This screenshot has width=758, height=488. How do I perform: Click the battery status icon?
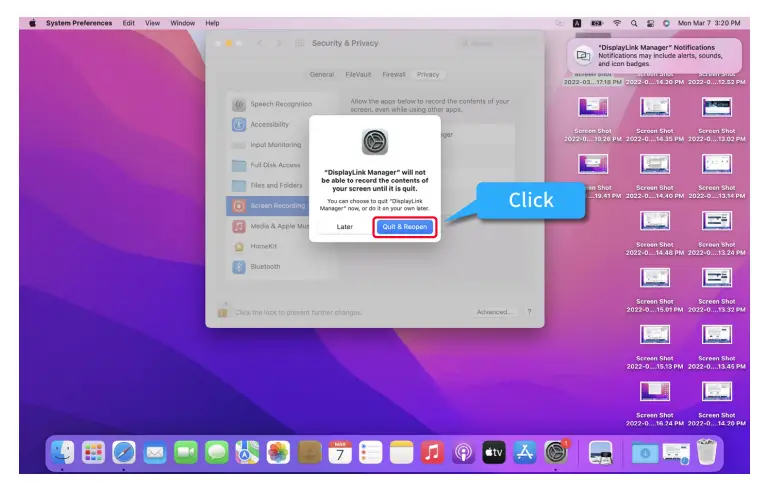[597, 23]
